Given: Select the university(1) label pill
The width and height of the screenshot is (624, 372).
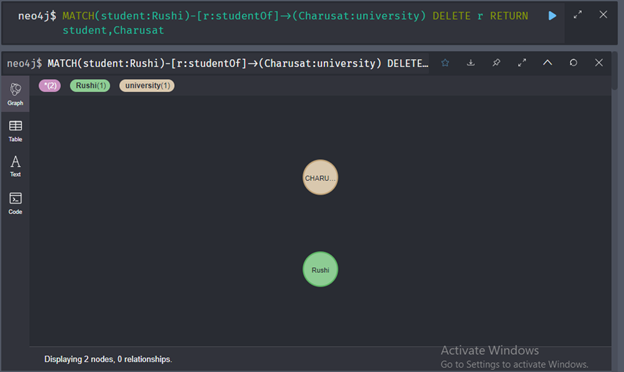Looking at the screenshot, I should coord(147,86).
